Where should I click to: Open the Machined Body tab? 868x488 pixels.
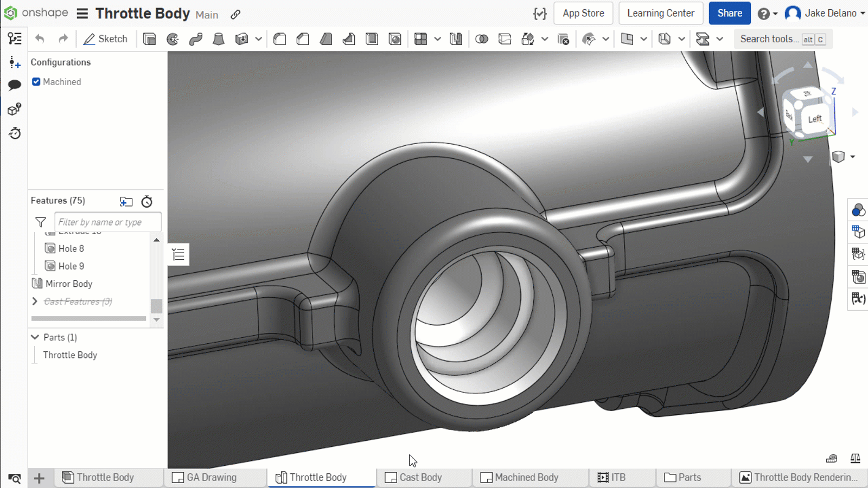(526, 477)
